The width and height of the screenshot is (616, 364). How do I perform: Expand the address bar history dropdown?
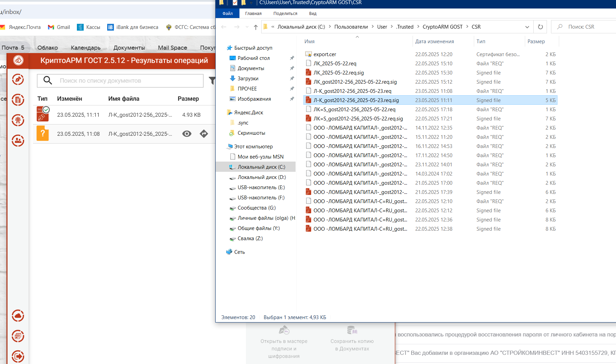click(x=527, y=27)
